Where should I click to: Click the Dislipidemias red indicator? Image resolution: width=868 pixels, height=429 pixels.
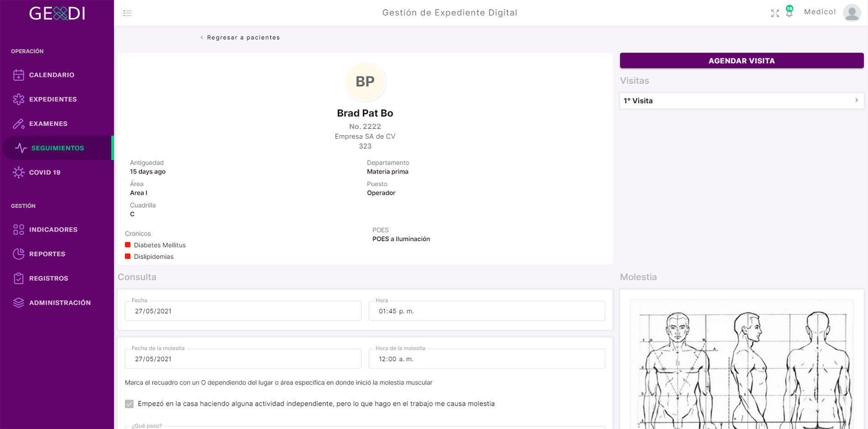pos(128,256)
